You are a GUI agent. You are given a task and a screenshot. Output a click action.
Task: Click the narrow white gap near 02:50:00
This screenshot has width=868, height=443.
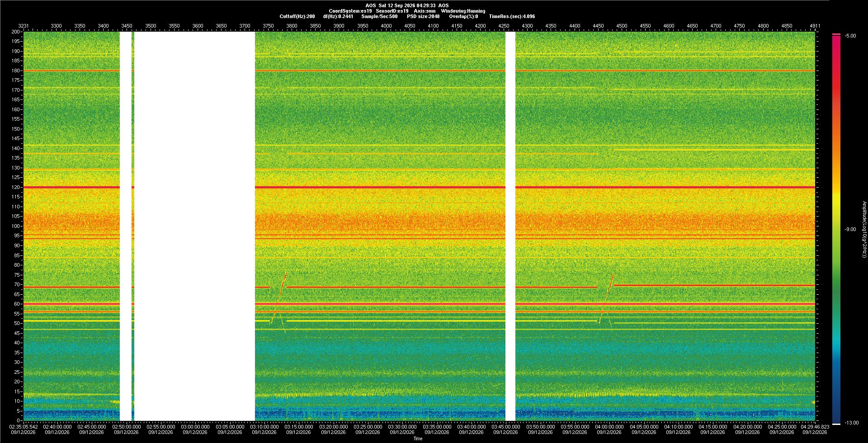click(126, 226)
